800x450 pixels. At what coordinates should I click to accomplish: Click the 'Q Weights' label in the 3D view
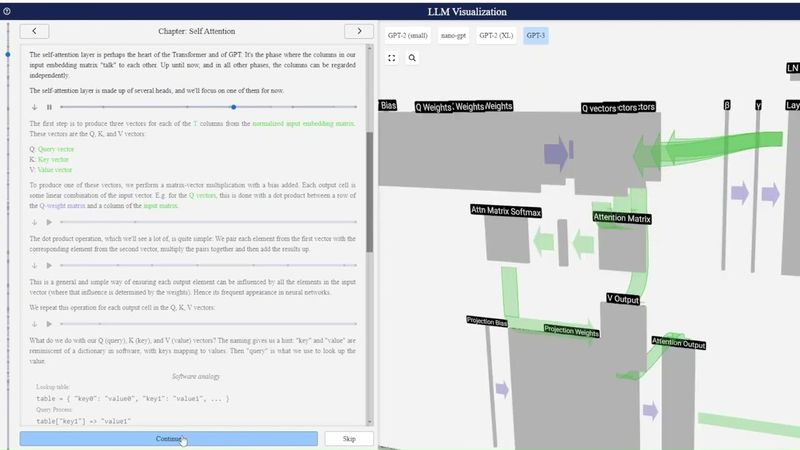pyautogui.click(x=433, y=107)
